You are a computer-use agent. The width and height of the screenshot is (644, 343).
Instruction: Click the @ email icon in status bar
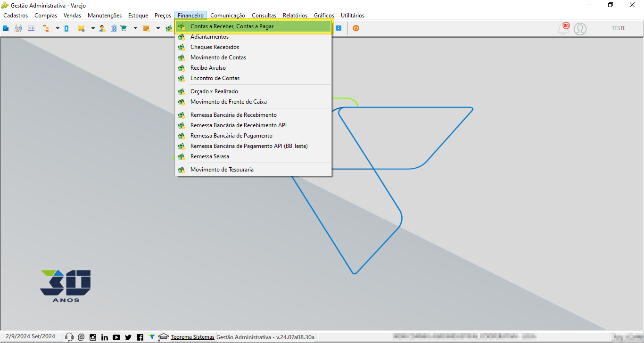(81, 337)
